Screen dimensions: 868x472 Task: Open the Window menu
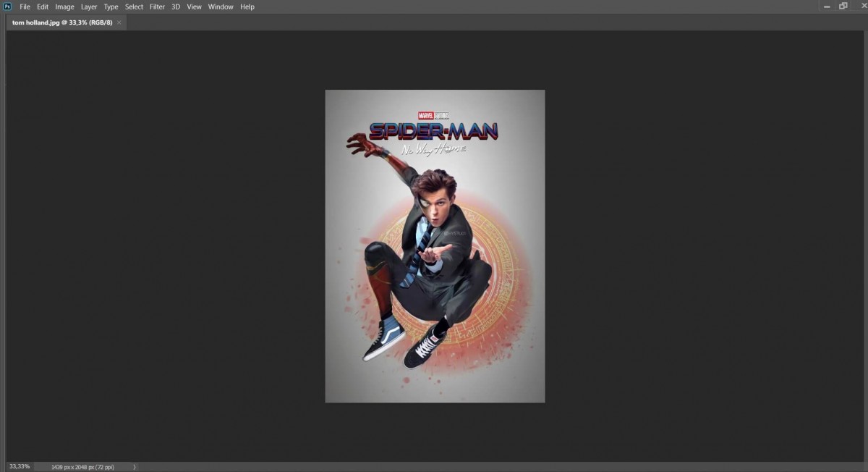click(x=221, y=7)
